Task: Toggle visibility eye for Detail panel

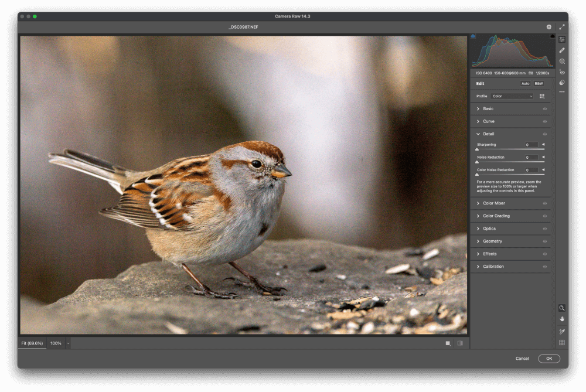Action: (x=544, y=134)
